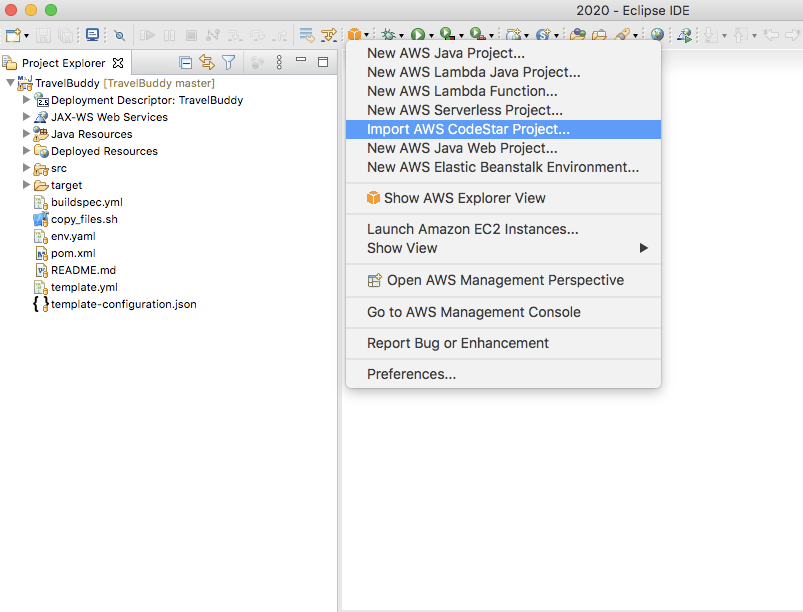Viewport: 803px width, 612px height.
Task: Click the Terminate debug icon
Action: pos(191,35)
